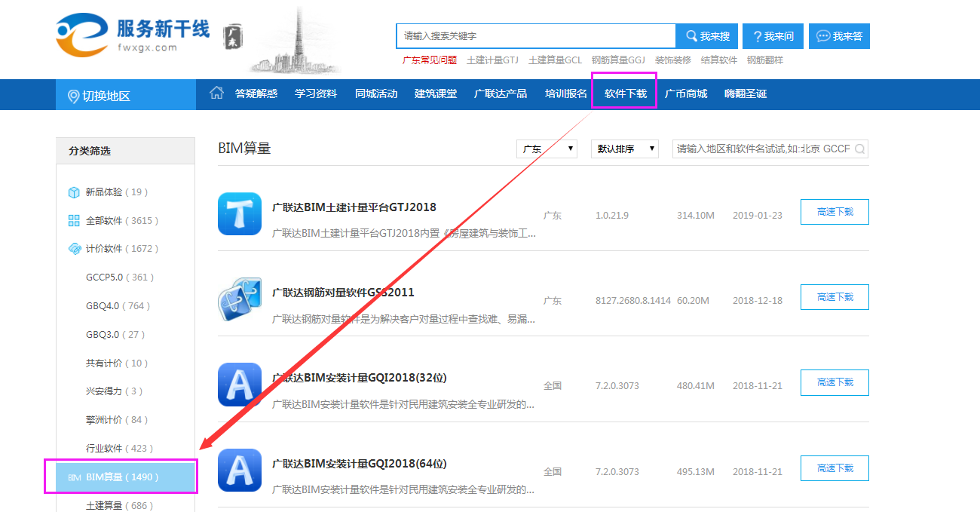Image resolution: width=980 pixels, height=512 pixels.
Task: Click the date 2019-01-23
Action: point(758,216)
